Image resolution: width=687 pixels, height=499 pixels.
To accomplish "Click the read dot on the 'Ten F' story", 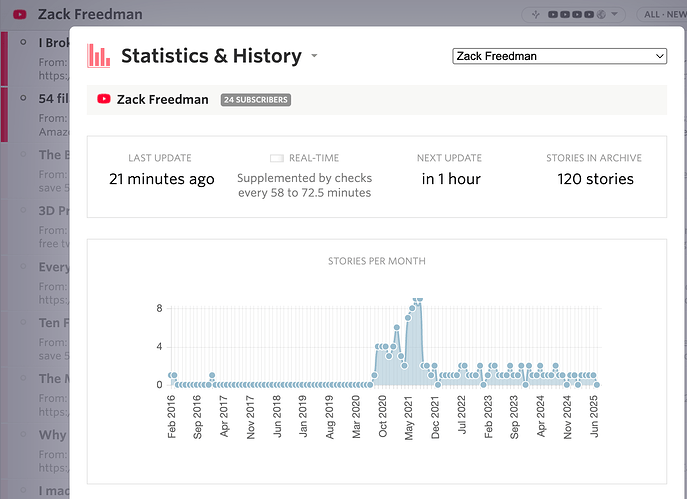I will click(x=23, y=322).
